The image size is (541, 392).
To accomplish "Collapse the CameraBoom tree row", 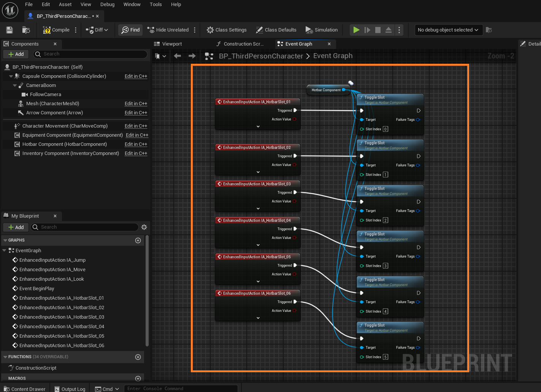I will pyautogui.click(x=15, y=85).
